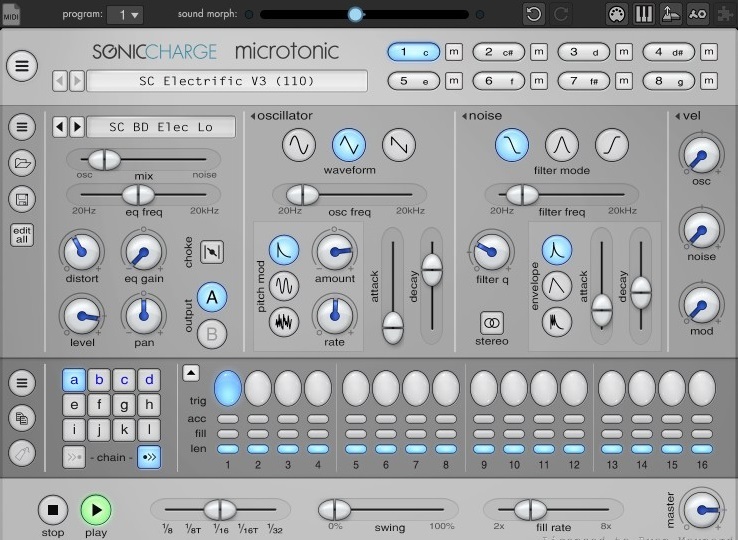Screen dimensions: 738x540
Task: Click the swing slider handle
Action: 334,509
